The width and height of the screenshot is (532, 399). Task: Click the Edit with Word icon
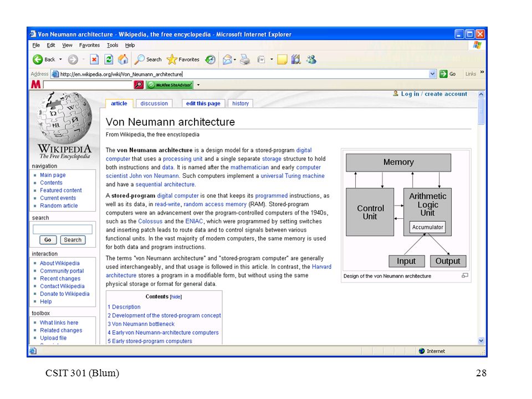tap(261, 60)
